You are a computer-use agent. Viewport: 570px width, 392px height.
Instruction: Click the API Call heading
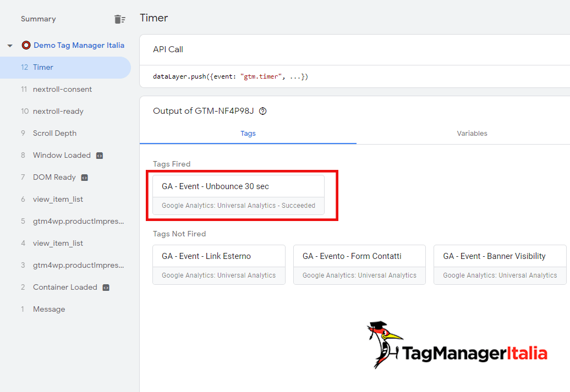(168, 49)
